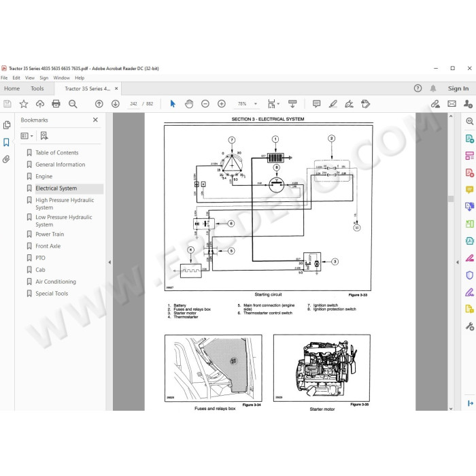Select the Electrical System bookmark
Image resolution: width=476 pixels, height=476 pixels.
(x=56, y=188)
